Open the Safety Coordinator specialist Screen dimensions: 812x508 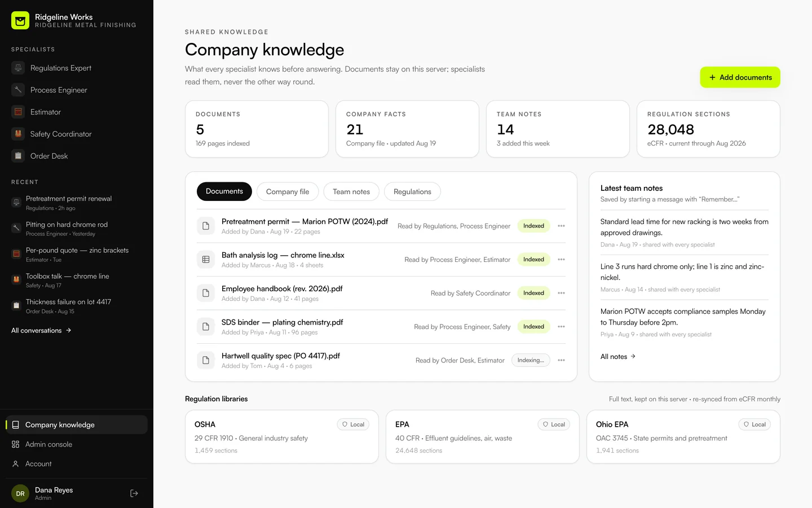(x=77, y=134)
